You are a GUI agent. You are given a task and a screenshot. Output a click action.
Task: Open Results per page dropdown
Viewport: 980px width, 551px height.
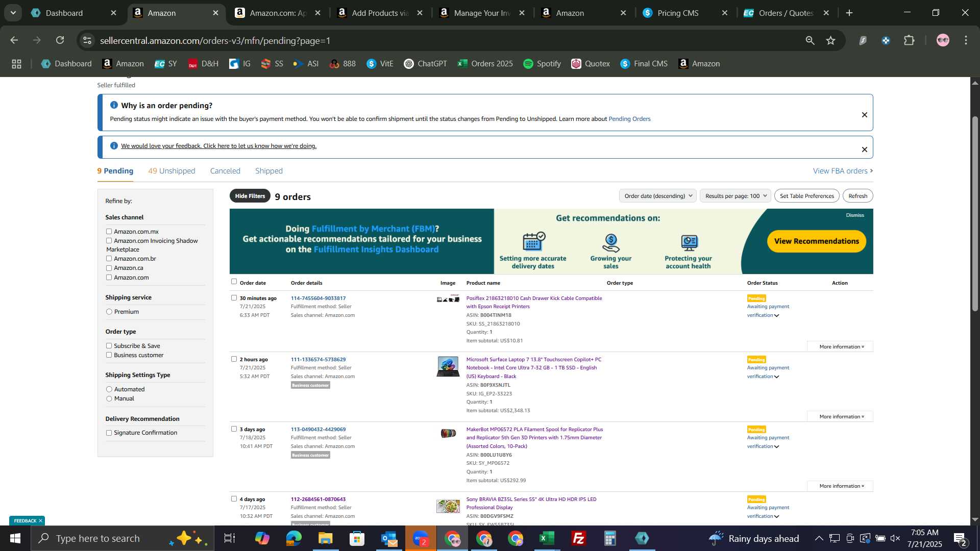(735, 196)
